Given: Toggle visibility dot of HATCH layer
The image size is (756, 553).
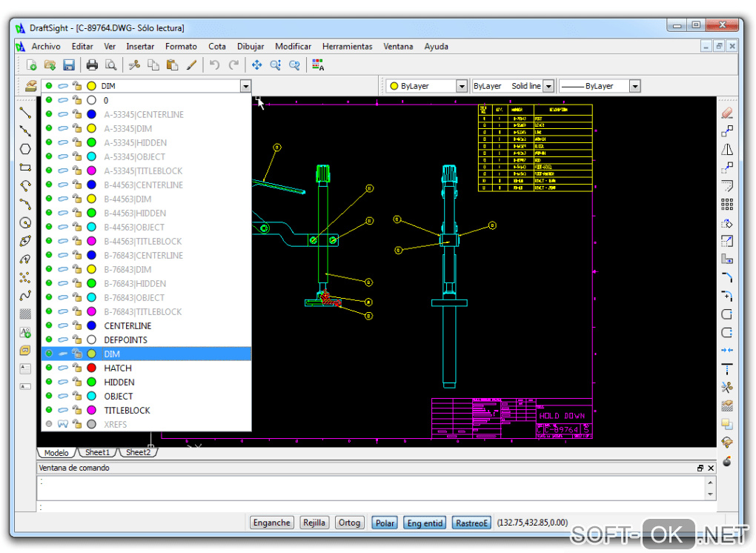Looking at the screenshot, I should click(x=49, y=368).
